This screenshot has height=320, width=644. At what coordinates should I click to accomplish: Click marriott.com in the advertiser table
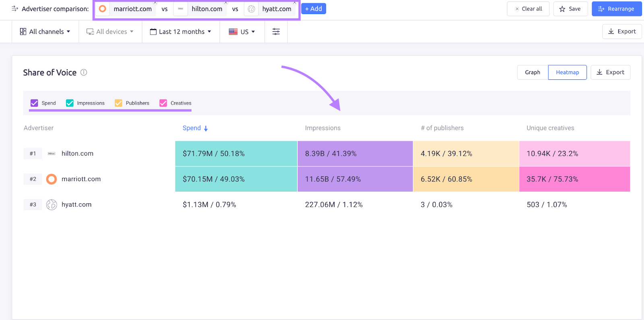81,179
